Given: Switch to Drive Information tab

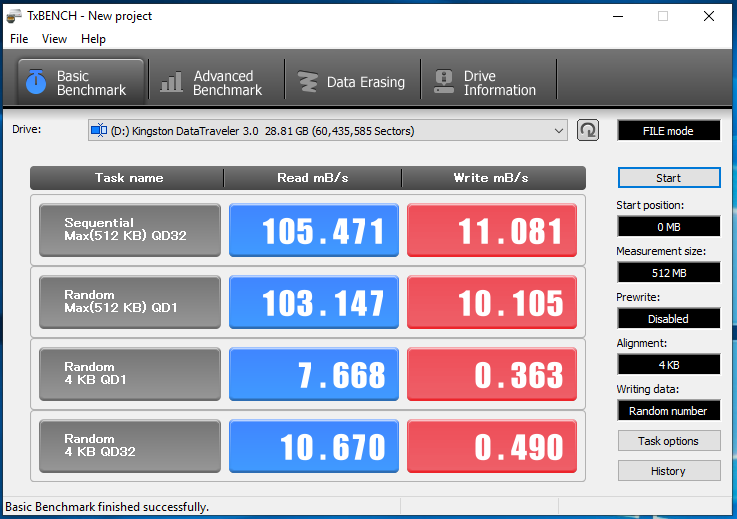Looking at the screenshot, I should tap(489, 82).
